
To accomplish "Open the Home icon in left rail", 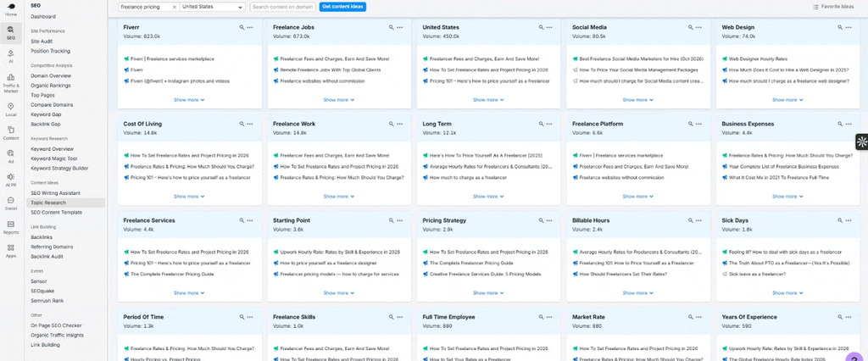I will (10, 9).
